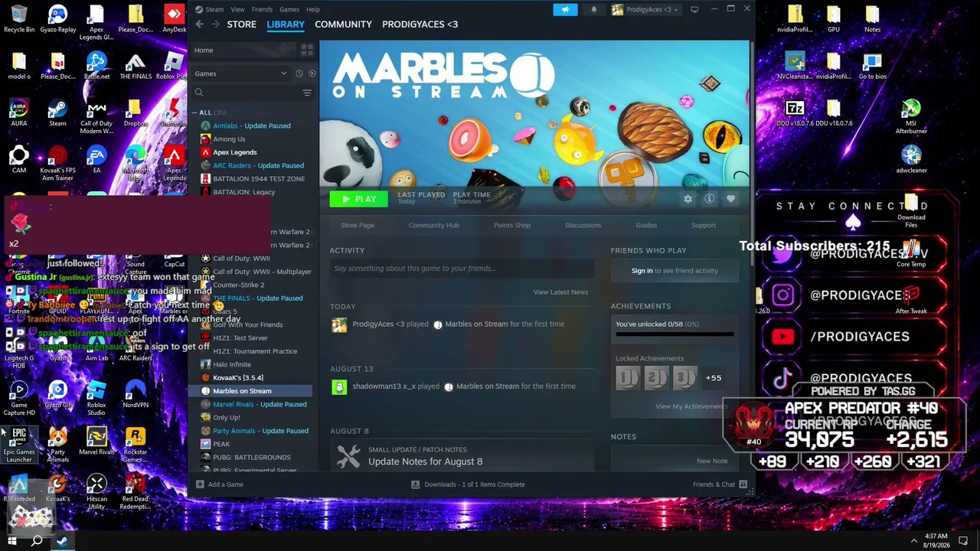
Task: Open the View menu
Action: [238, 9]
